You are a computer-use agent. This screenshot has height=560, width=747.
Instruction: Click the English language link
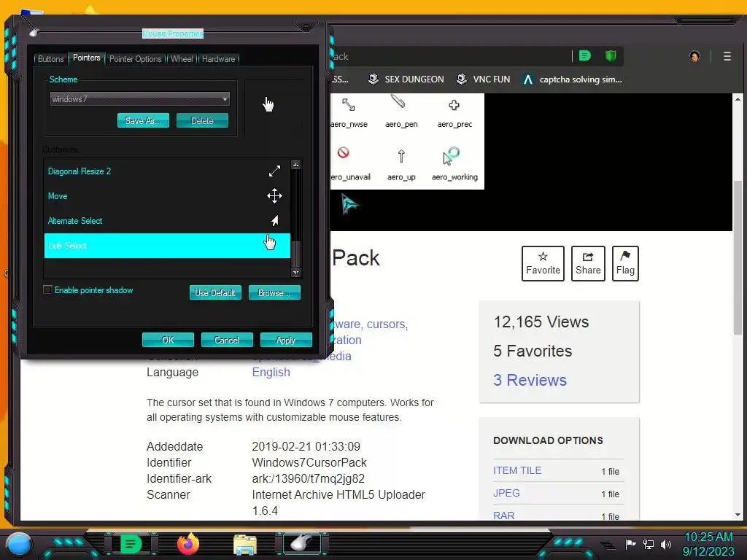tap(271, 372)
